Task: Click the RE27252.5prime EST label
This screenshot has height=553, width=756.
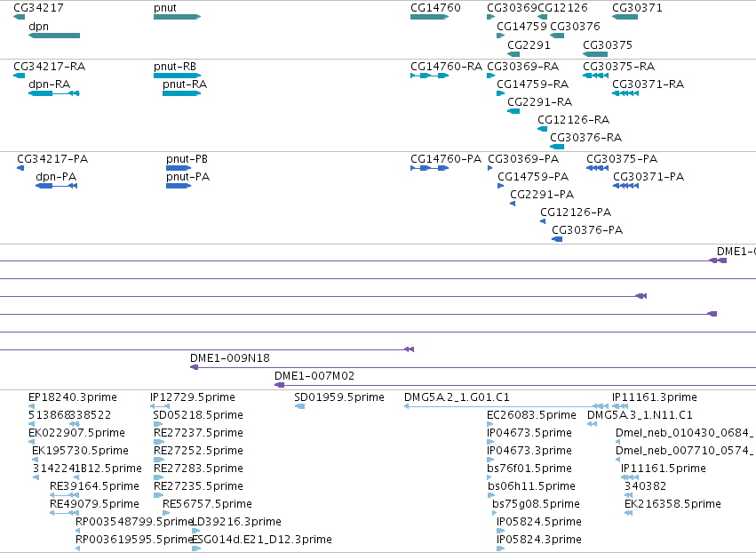Action: 199,451
